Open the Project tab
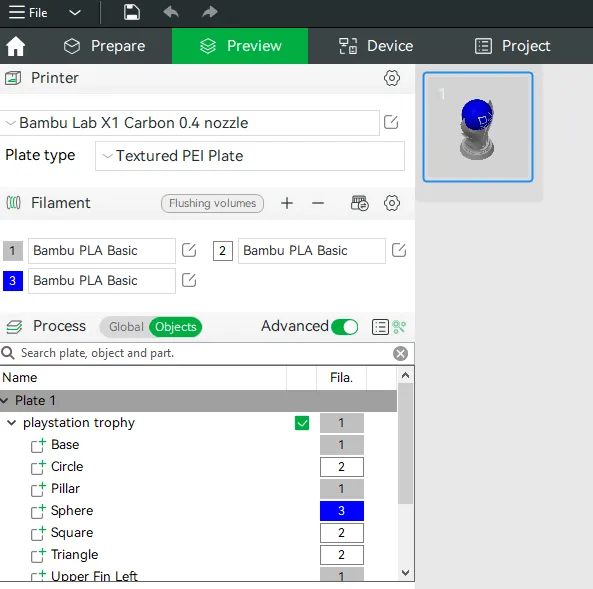The width and height of the screenshot is (593, 589). (512, 46)
